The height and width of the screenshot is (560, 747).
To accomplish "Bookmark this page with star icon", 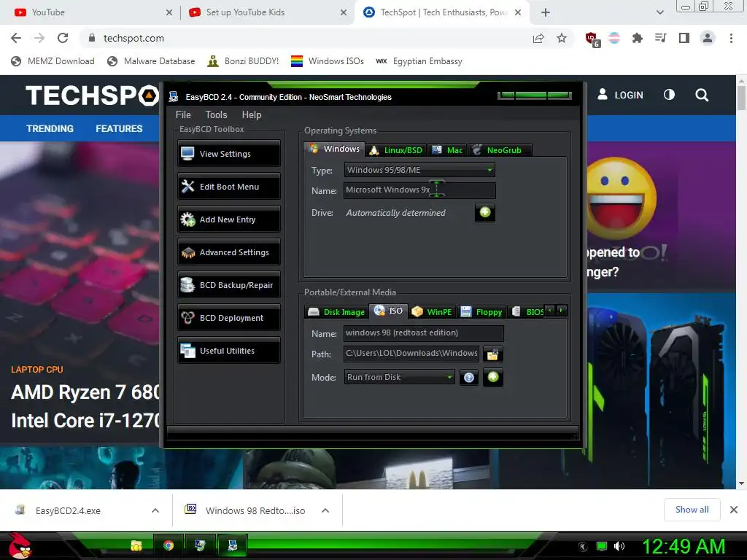I will click(x=562, y=38).
